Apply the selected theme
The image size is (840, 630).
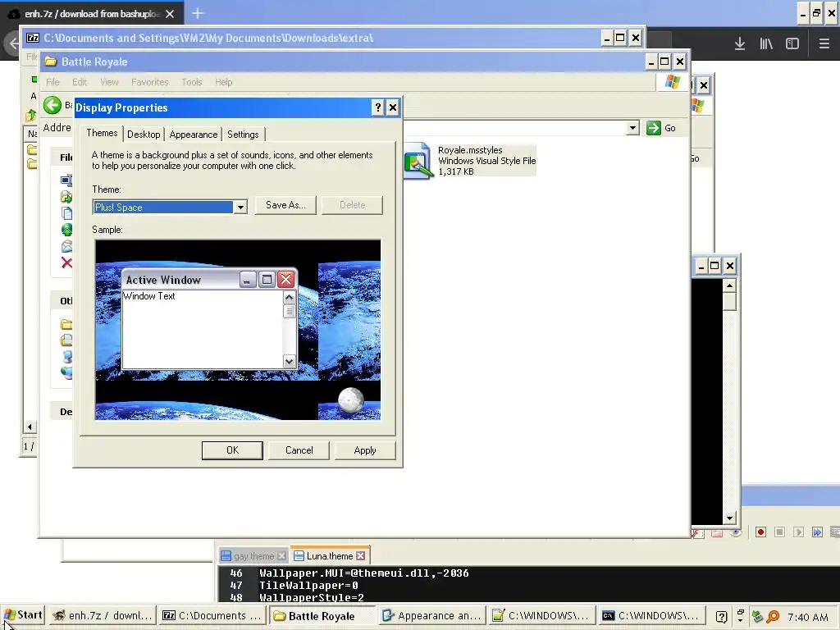tap(365, 450)
